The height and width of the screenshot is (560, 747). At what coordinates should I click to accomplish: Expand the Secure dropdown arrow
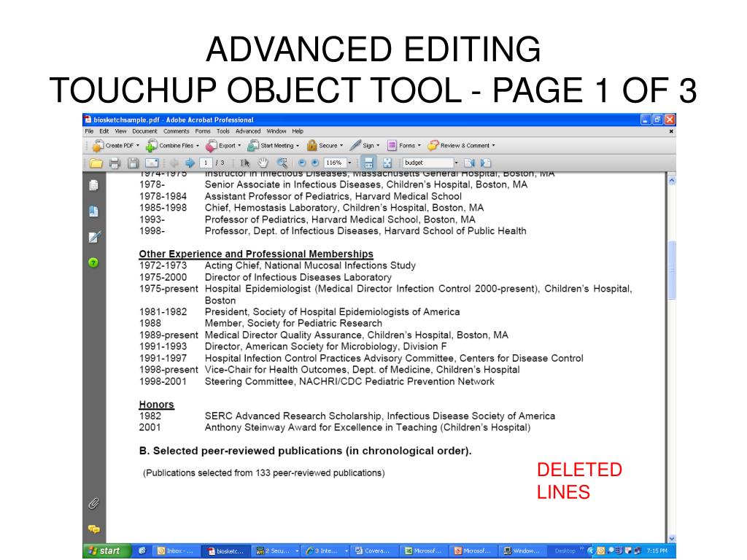pyautogui.click(x=341, y=146)
